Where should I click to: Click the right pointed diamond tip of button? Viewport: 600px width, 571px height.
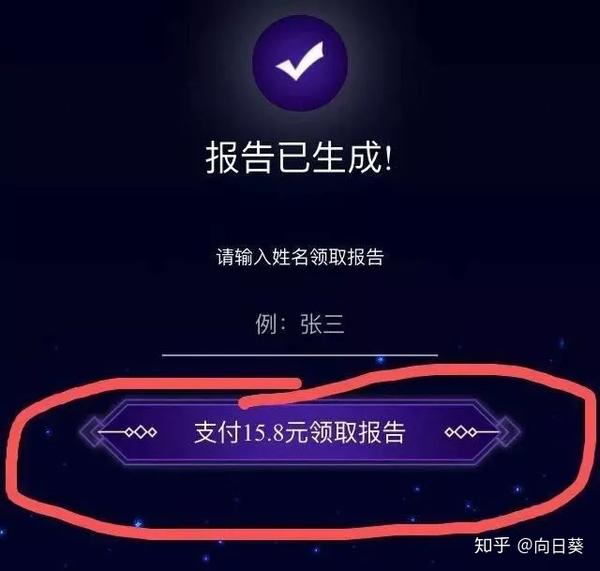coord(509,432)
